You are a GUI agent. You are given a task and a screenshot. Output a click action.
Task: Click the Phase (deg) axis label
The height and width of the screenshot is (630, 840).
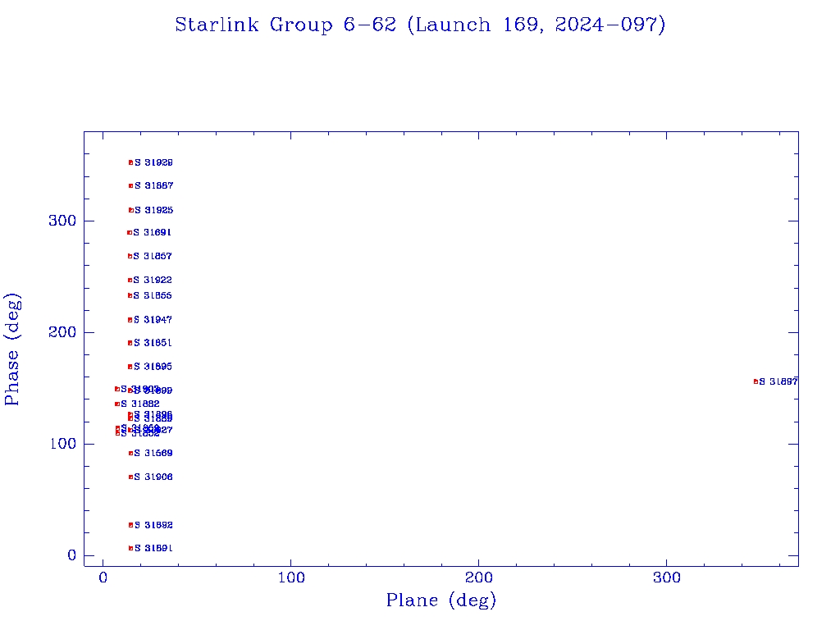click(11, 349)
